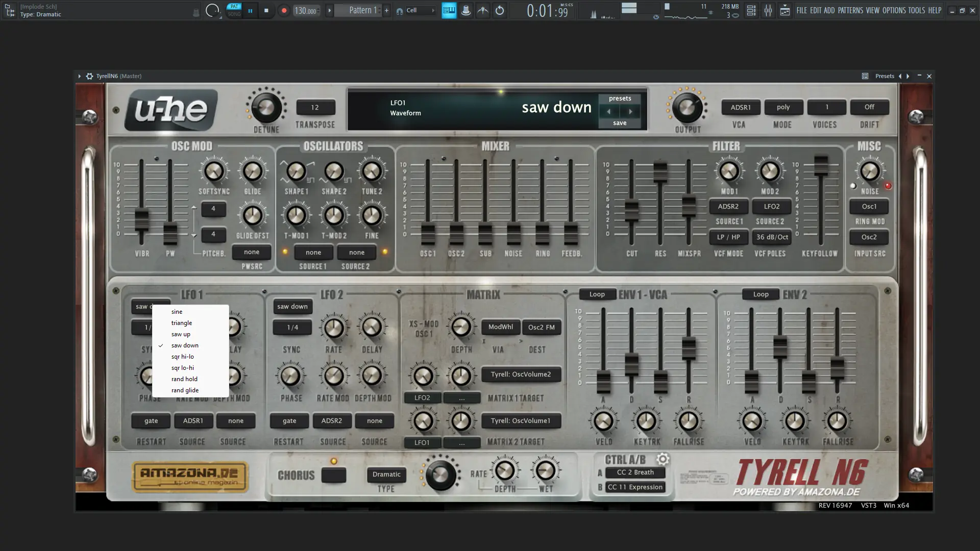
Task: Click the 'save' preset button
Action: pos(620,123)
